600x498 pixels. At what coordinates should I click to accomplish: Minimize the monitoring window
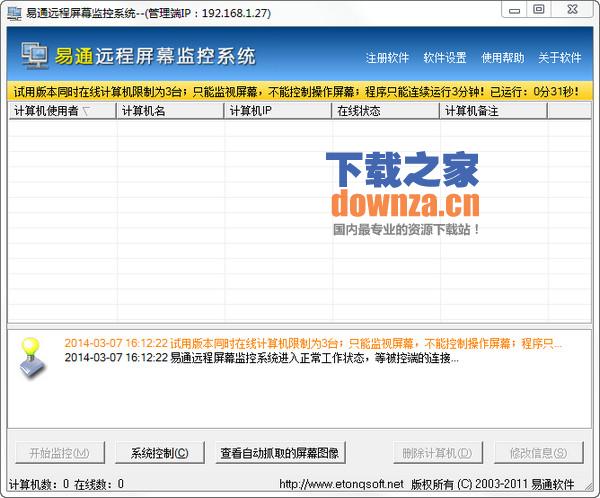tap(514, 10)
